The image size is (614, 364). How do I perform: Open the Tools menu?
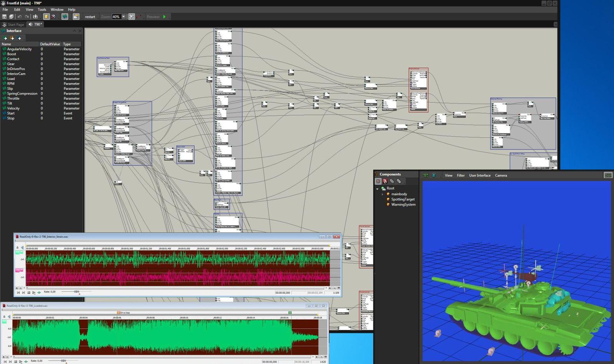click(42, 9)
